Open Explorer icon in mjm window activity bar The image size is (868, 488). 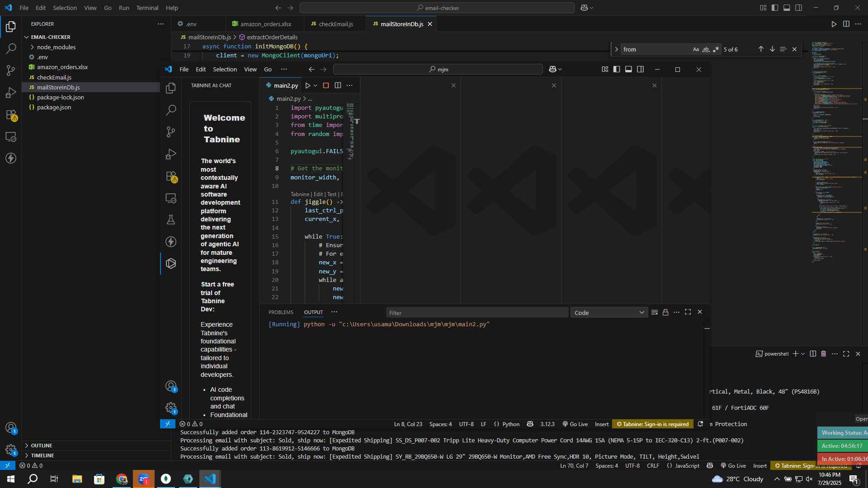click(171, 88)
